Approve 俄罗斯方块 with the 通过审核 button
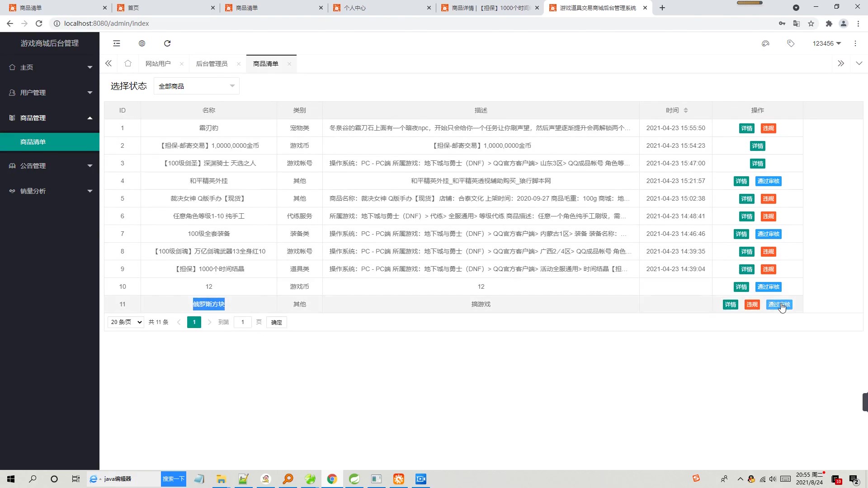868x488 pixels. point(779,304)
